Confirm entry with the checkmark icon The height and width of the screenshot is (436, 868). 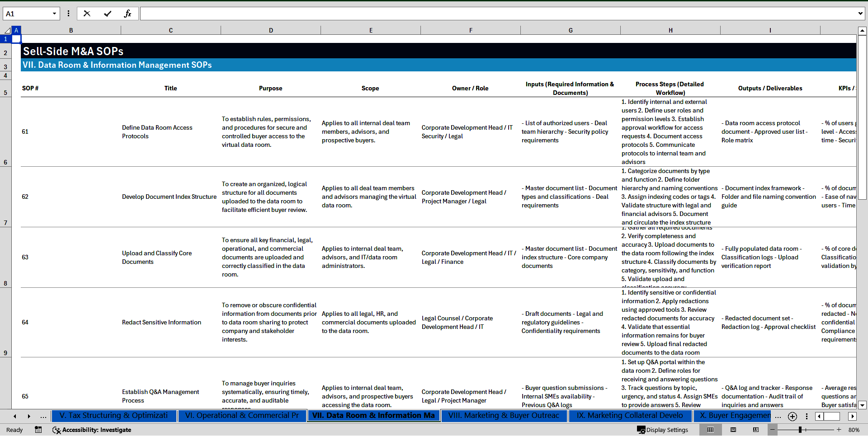[108, 14]
